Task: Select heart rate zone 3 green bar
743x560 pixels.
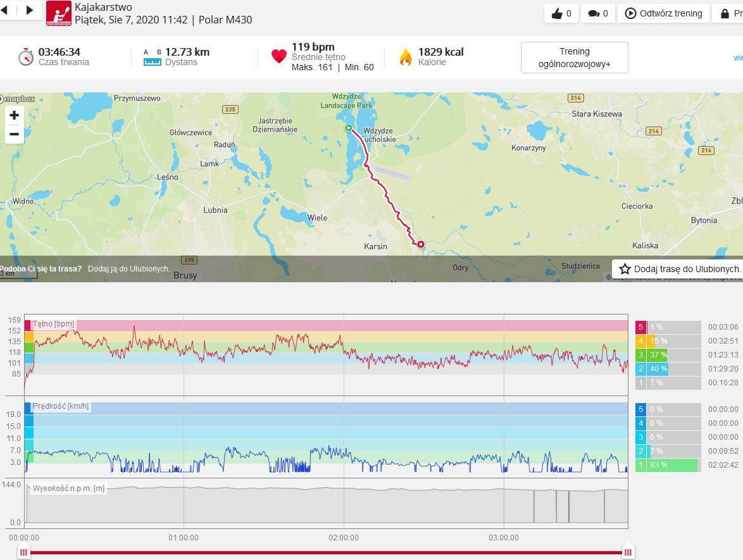Action: pyautogui.click(x=668, y=355)
